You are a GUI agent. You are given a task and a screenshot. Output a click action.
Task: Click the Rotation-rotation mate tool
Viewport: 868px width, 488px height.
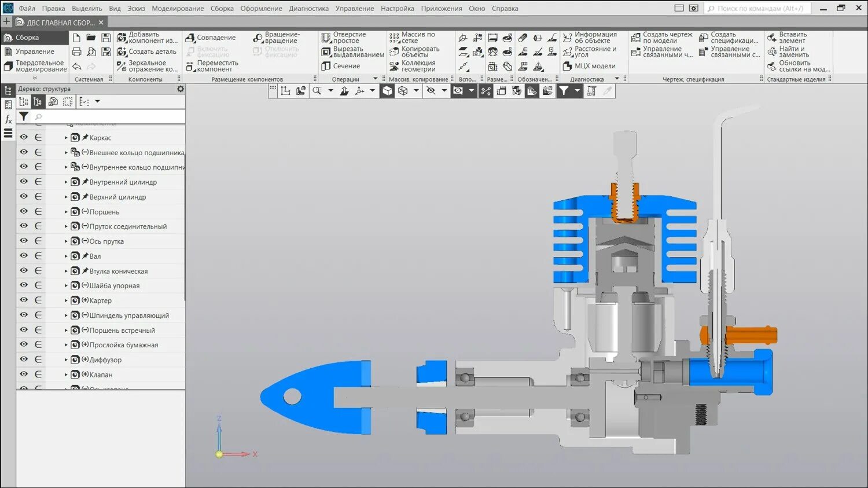point(277,38)
